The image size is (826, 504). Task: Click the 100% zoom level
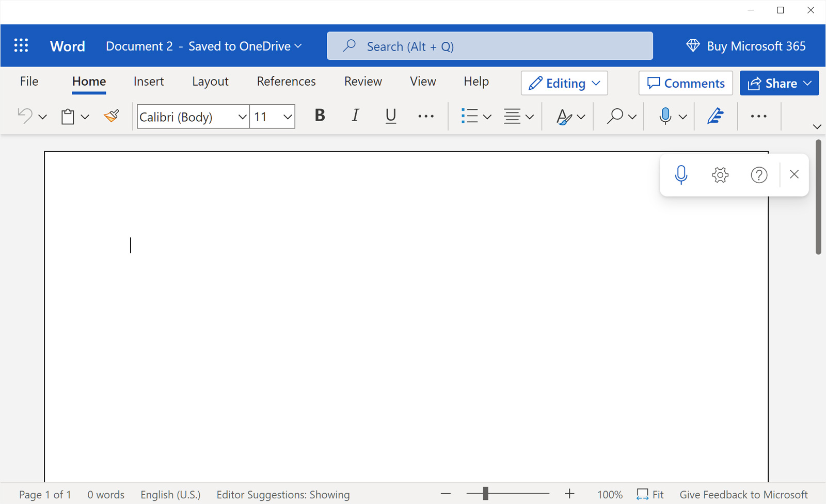[610, 495]
